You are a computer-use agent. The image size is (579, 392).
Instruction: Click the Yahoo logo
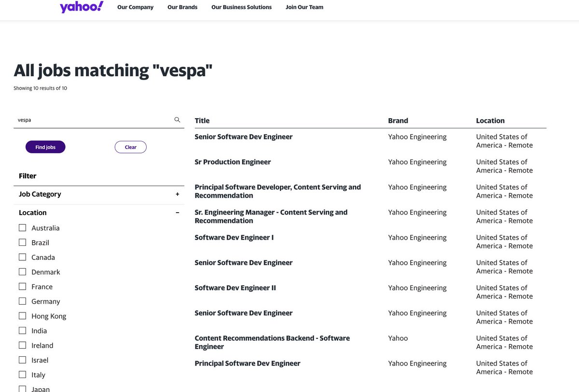tap(82, 7)
